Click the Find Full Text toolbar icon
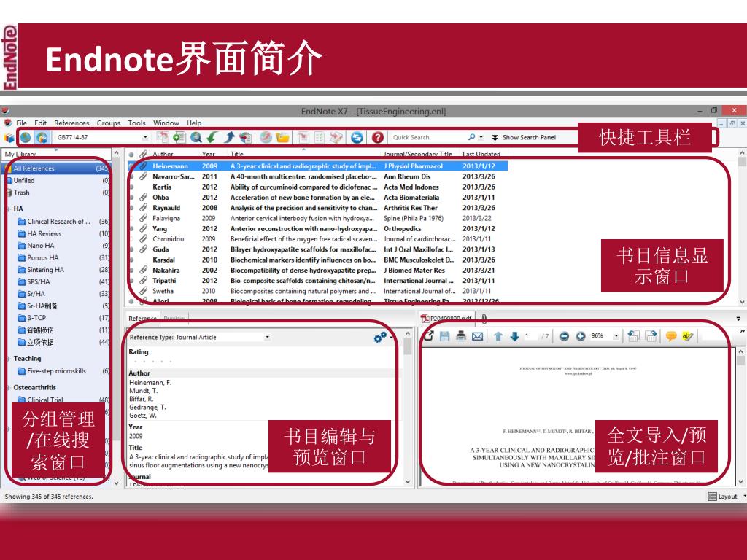The height and width of the screenshot is (560, 747). tap(245, 138)
